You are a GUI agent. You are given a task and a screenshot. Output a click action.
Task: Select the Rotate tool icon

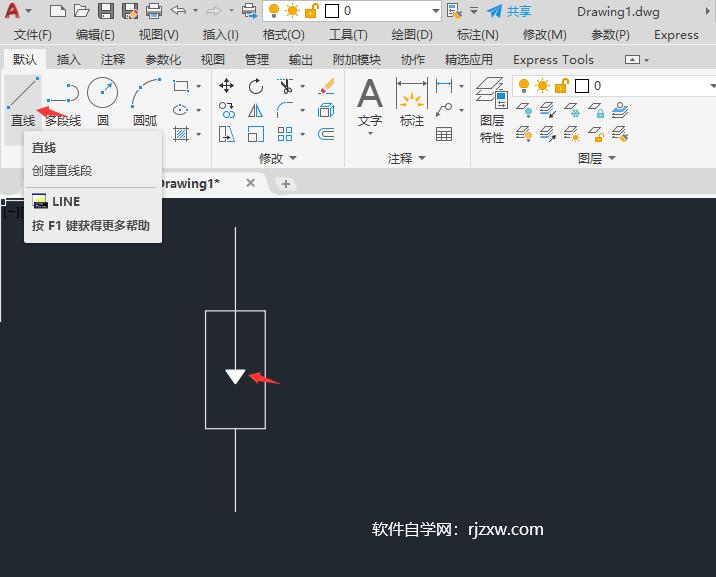tap(256, 86)
